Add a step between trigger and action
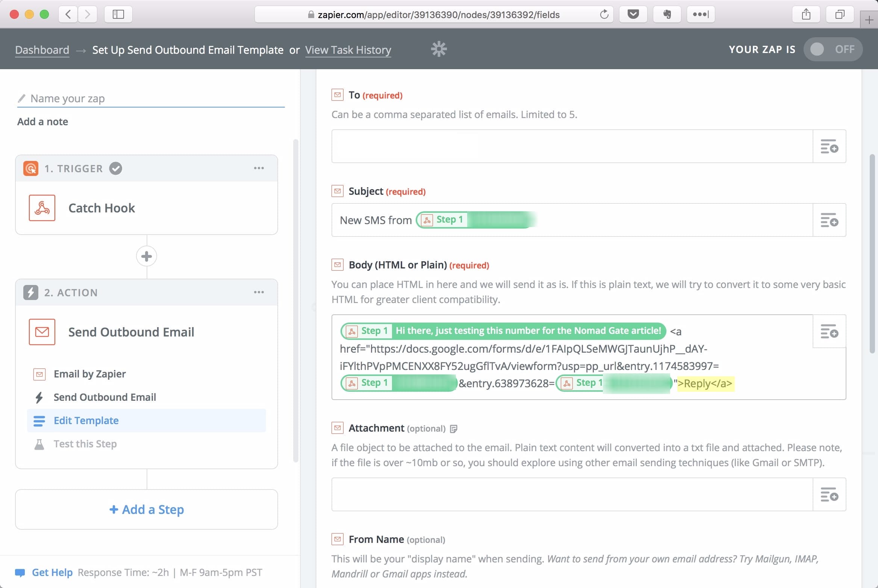The image size is (878, 588). (x=147, y=256)
